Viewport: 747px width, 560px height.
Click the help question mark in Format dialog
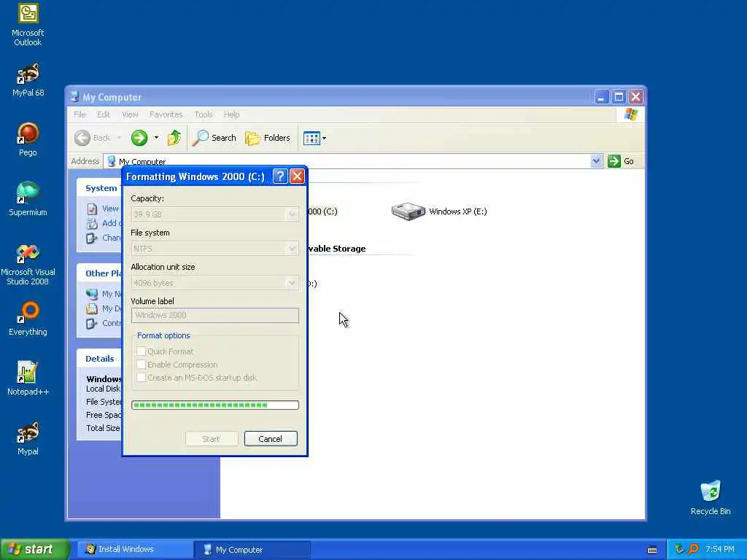click(x=280, y=176)
